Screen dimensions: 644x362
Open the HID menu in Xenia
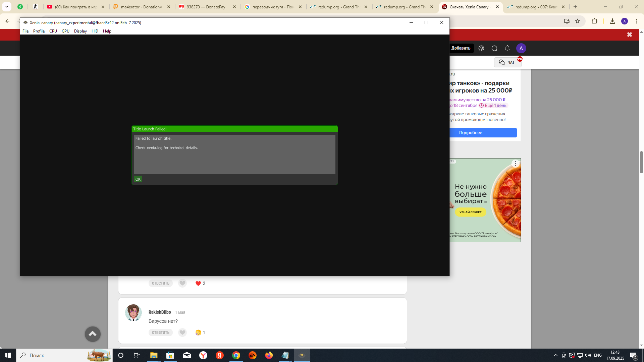tap(95, 31)
